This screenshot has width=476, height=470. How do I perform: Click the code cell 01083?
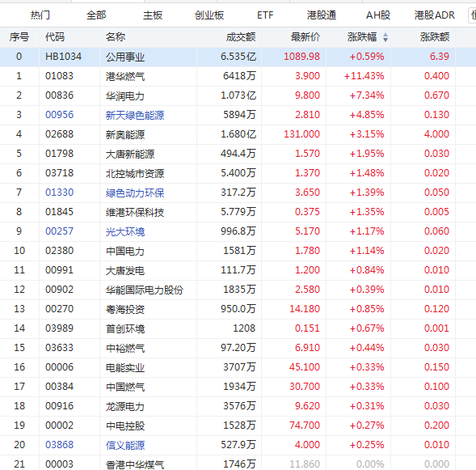pos(59,76)
